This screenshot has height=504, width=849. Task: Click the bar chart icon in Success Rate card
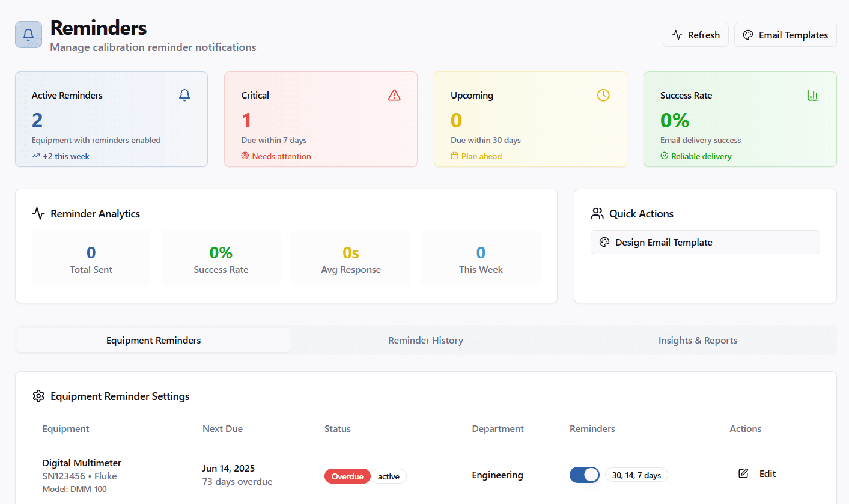click(813, 95)
